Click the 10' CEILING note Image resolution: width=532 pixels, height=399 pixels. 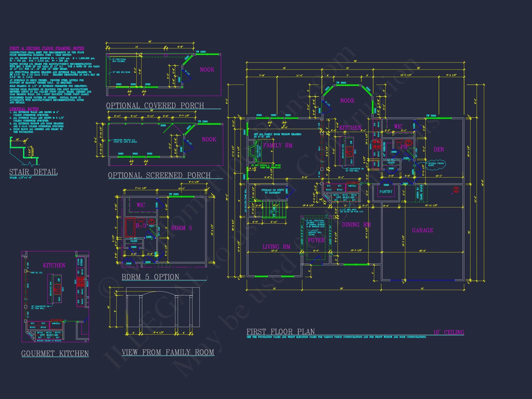[x=449, y=332]
